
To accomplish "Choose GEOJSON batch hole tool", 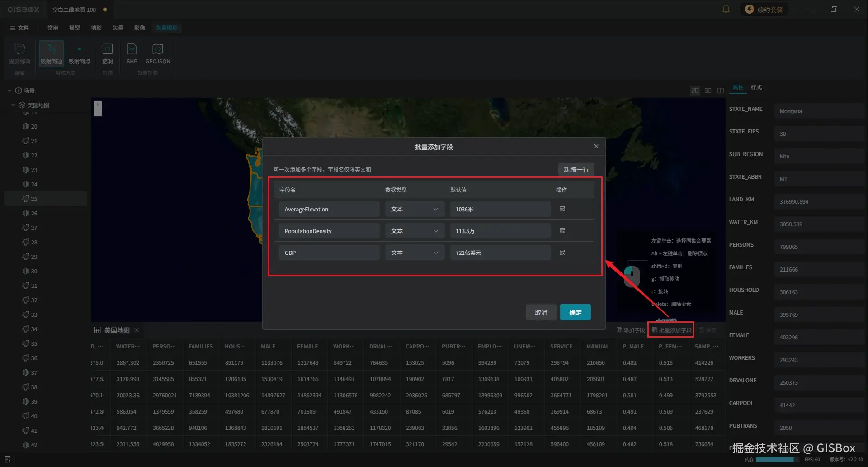I will [x=158, y=53].
